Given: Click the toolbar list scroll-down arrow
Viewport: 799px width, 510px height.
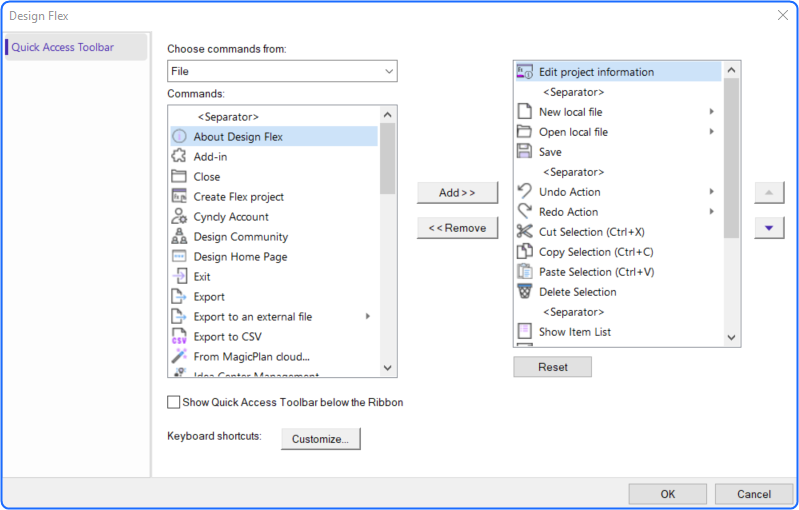Looking at the screenshot, I should coord(731,337).
